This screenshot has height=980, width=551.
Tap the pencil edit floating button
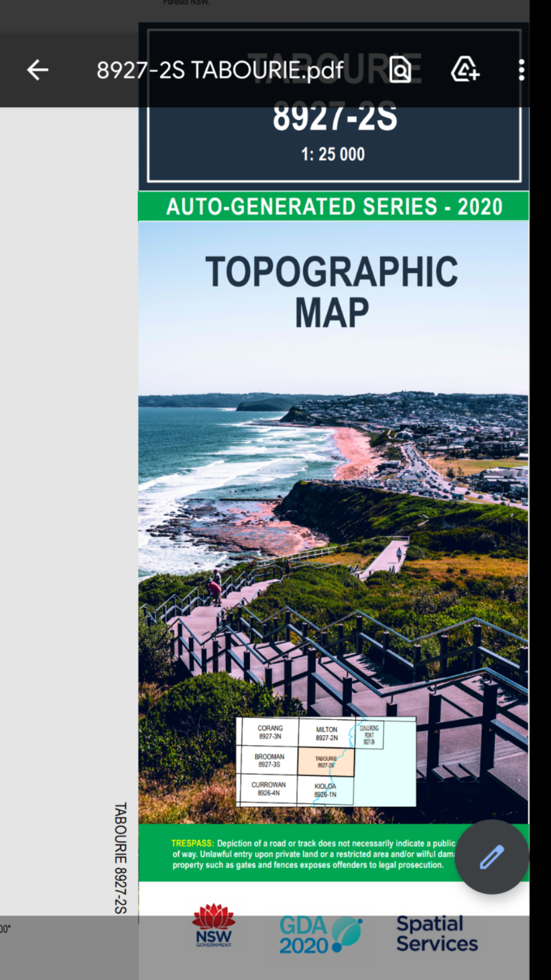pyautogui.click(x=492, y=857)
